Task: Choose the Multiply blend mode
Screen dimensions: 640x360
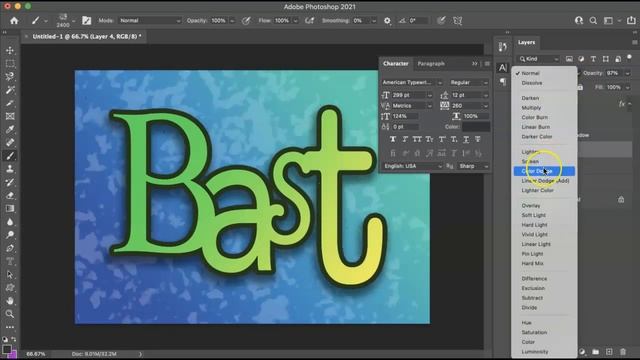Action: pyautogui.click(x=531, y=108)
